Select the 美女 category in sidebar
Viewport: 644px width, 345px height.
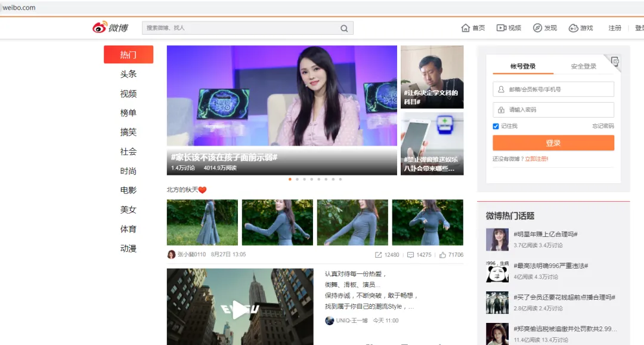pyautogui.click(x=129, y=210)
